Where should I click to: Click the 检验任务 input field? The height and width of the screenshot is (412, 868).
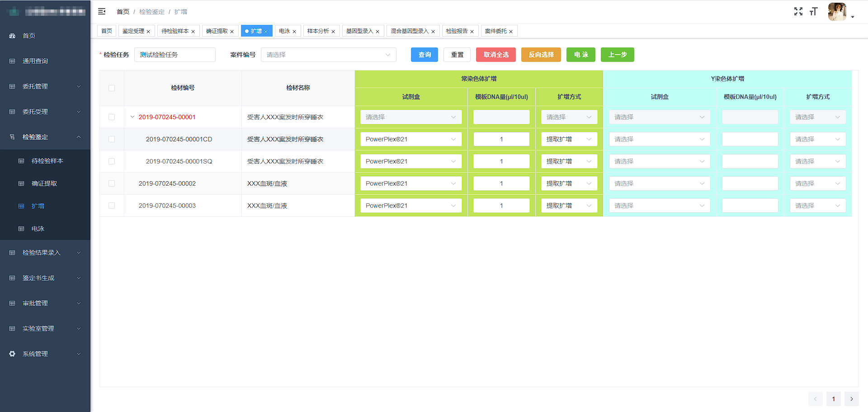point(175,55)
